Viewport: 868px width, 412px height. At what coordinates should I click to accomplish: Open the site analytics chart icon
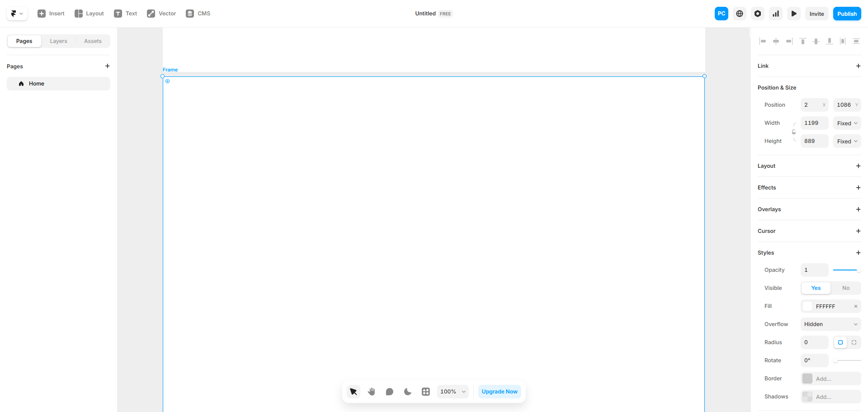(x=776, y=14)
